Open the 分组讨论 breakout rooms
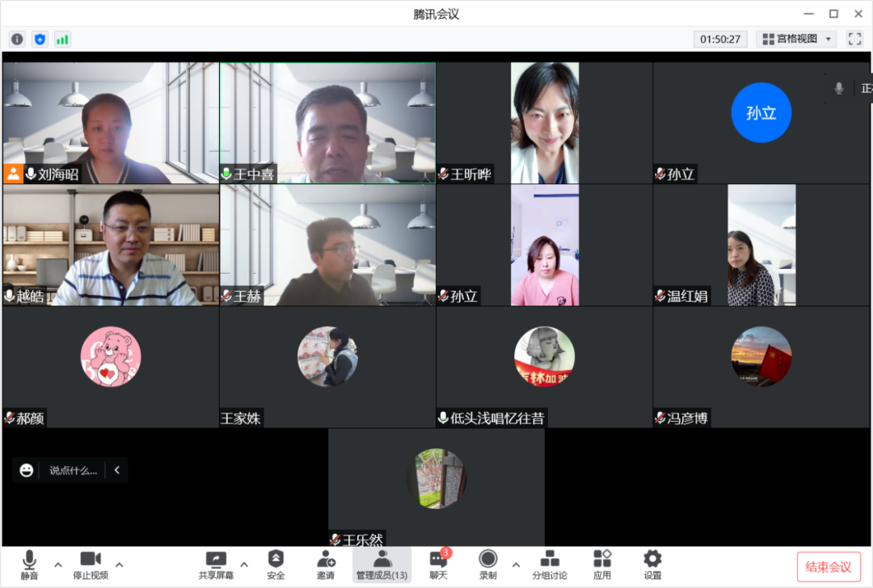Image resolution: width=873 pixels, height=588 pixels. point(550,564)
